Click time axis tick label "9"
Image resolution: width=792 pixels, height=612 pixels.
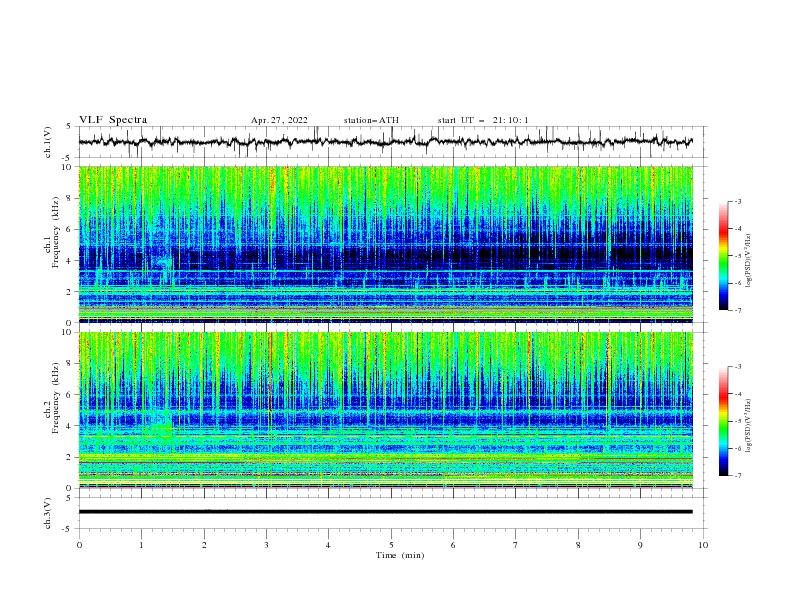pyautogui.click(x=640, y=545)
